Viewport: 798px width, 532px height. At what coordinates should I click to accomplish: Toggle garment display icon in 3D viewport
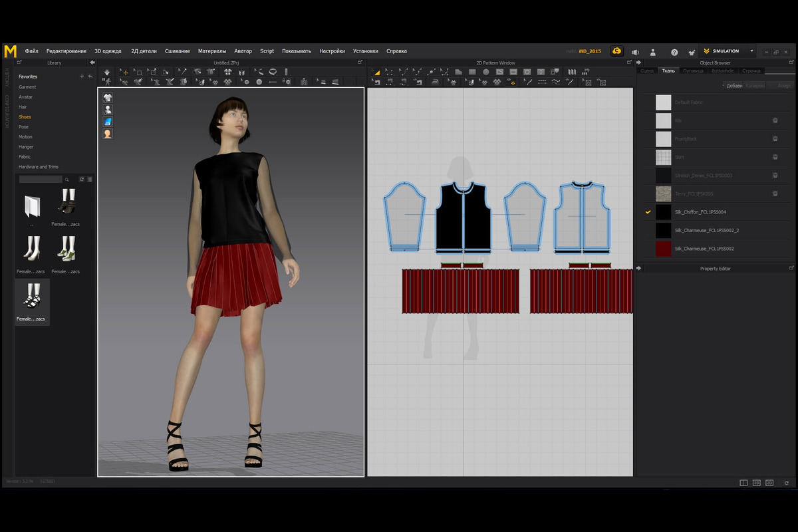(x=107, y=97)
